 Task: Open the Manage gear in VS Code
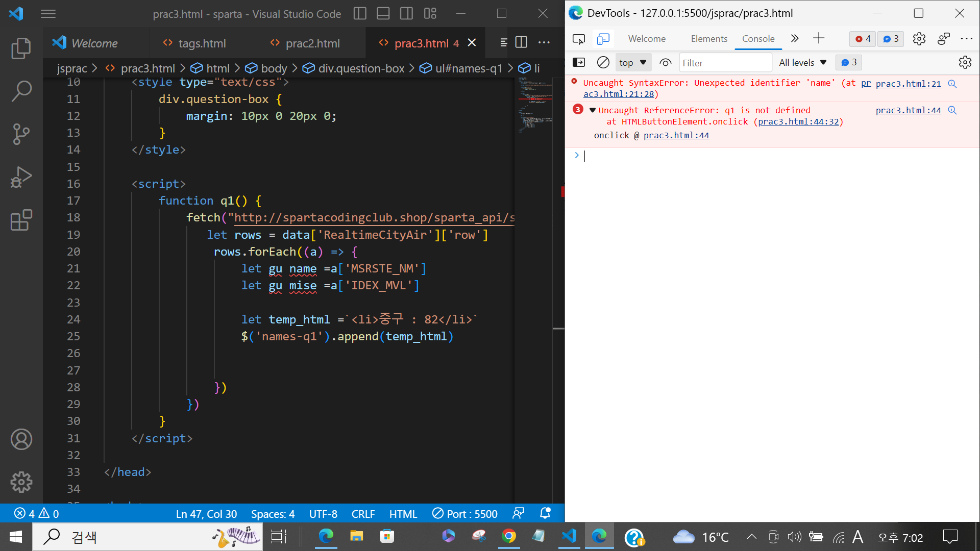[21, 482]
